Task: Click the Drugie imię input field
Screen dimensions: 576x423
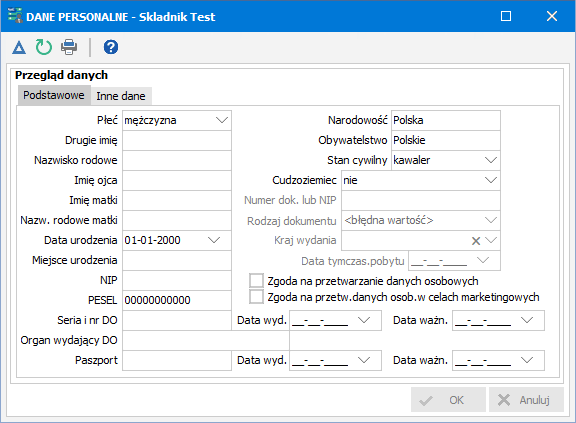Action: coord(177,140)
